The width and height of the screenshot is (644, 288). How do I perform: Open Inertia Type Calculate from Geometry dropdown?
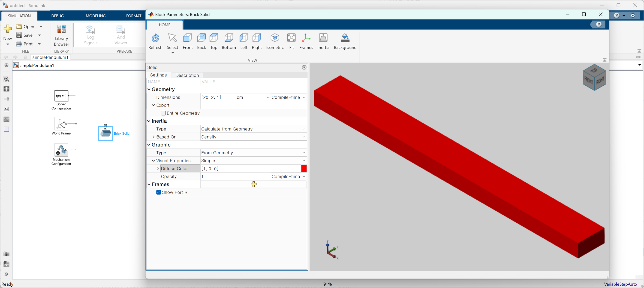[253, 129]
